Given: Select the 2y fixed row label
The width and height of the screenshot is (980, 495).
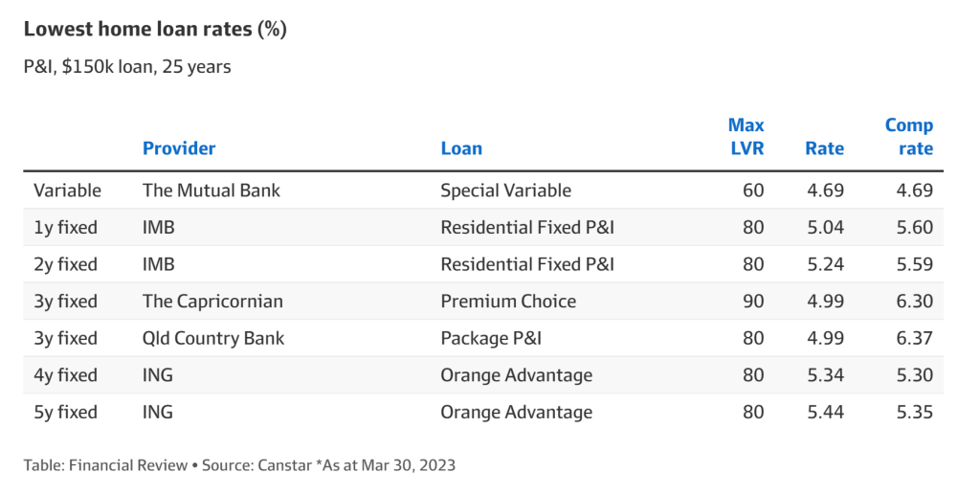Looking at the screenshot, I should [x=65, y=264].
